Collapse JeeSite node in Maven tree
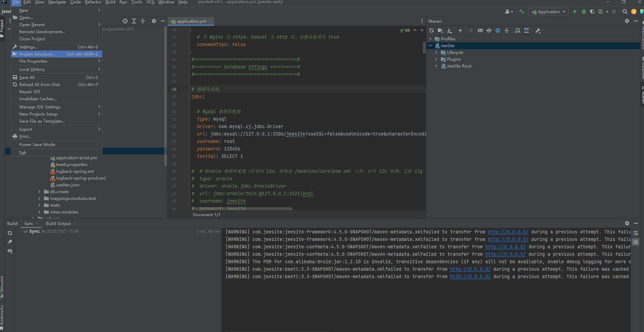Screen dimensions: 644x332 (x=430, y=46)
